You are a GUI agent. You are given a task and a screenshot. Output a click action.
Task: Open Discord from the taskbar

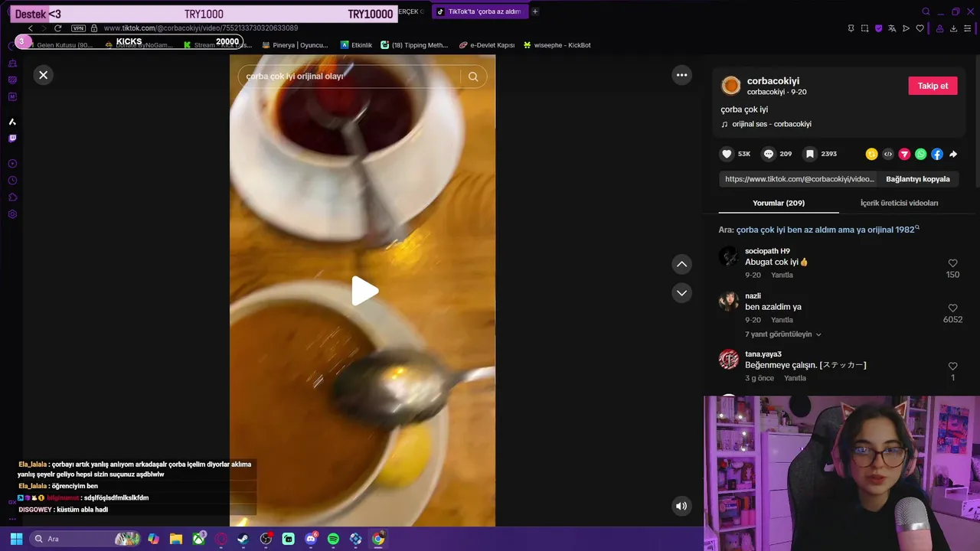pyautogui.click(x=311, y=539)
